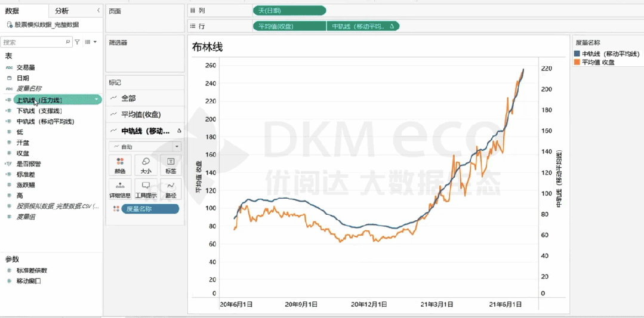644x318 pixels.
Task: Select the 全部 marks card section
Action: coord(145,98)
